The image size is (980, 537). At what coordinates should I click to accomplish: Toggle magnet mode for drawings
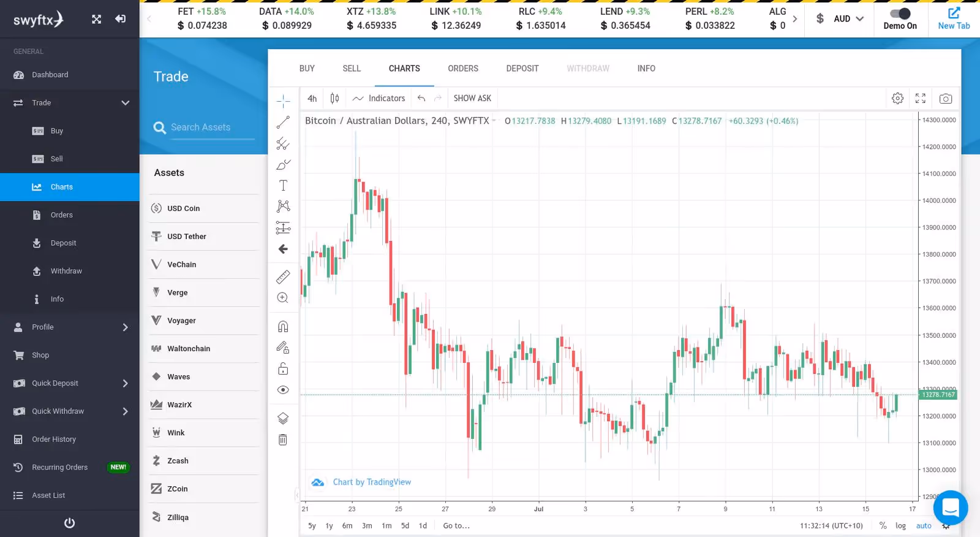coord(283,327)
